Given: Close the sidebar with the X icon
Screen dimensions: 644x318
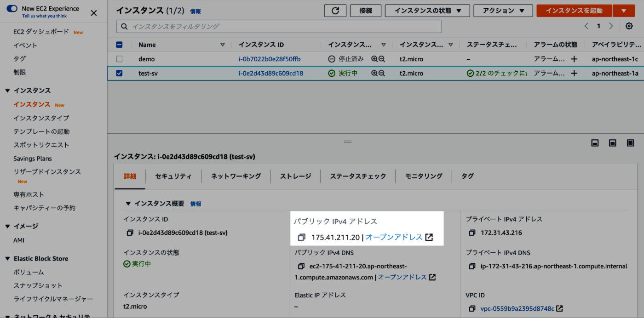Looking at the screenshot, I should tap(94, 13).
